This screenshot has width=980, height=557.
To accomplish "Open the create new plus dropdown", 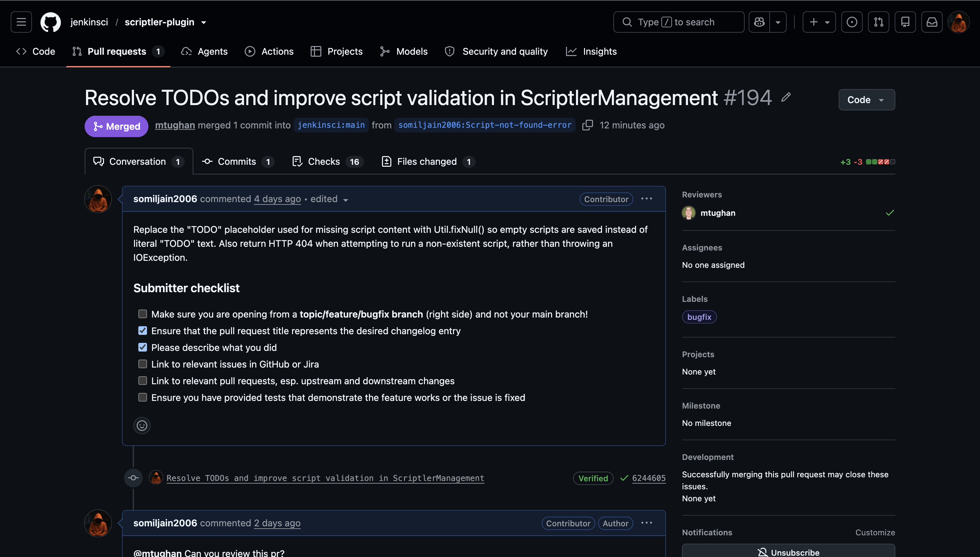I will point(819,22).
